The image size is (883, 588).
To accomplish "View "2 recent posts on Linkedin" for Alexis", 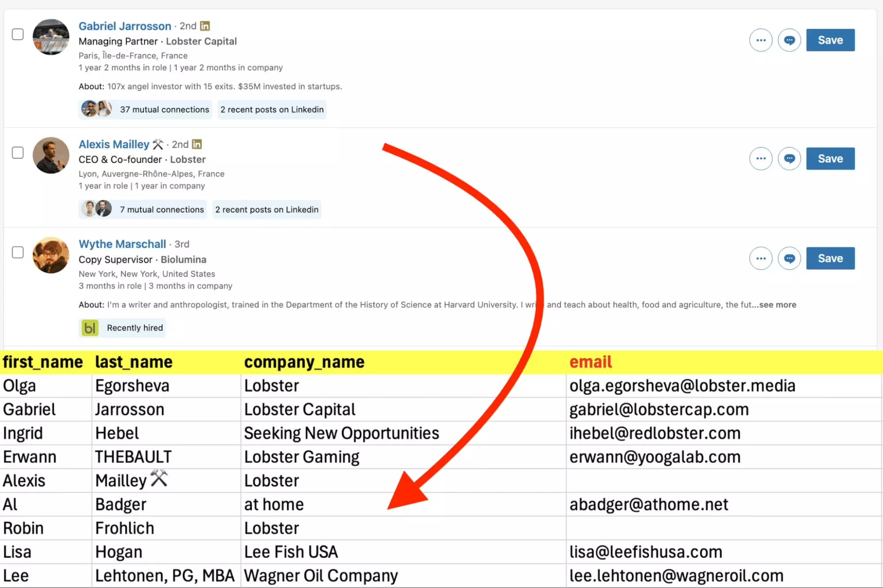I will (x=267, y=209).
